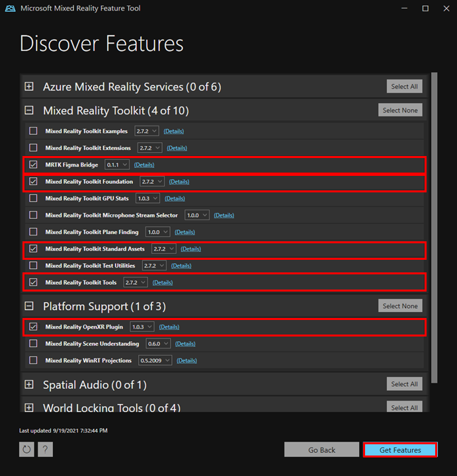
Task: Check Mixed Reality Toolkit Extensions
Action: click(x=33, y=147)
